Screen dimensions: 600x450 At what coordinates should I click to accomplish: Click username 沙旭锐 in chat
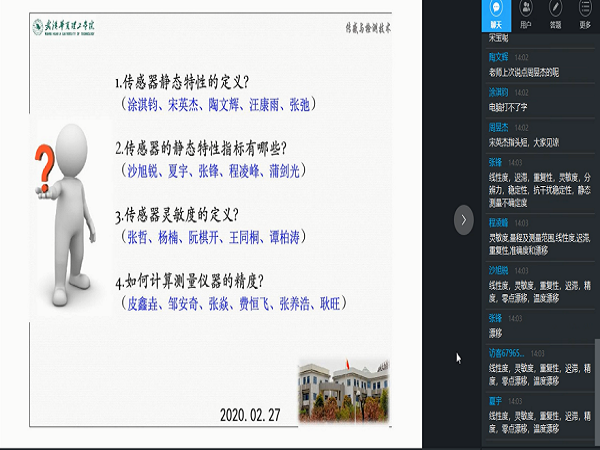click(x=499, y=270)
